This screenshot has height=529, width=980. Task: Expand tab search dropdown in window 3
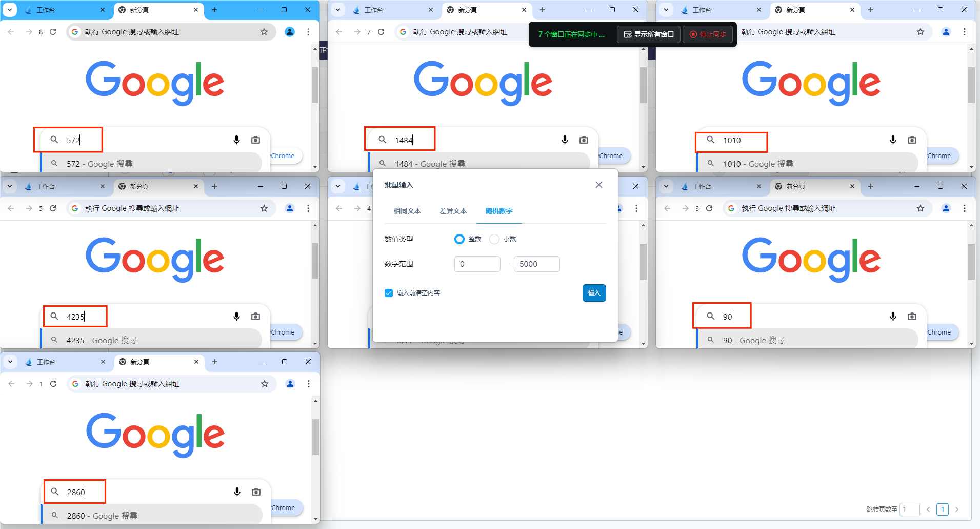coord(666,186)
